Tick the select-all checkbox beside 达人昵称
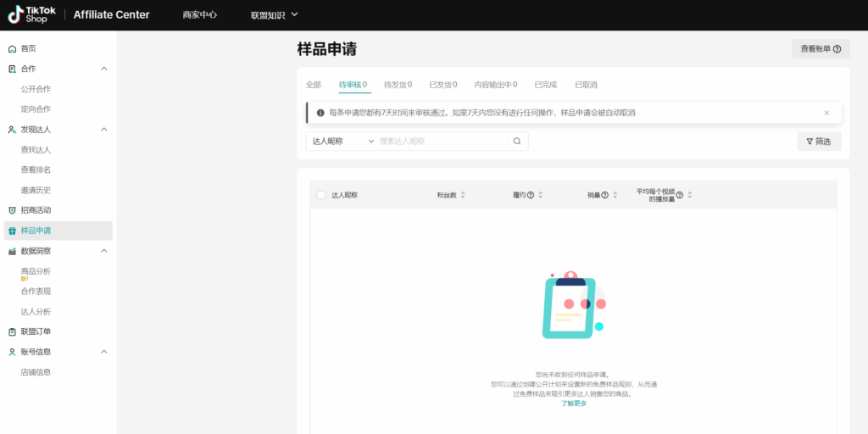868x434 pixels. coord(321,195)
